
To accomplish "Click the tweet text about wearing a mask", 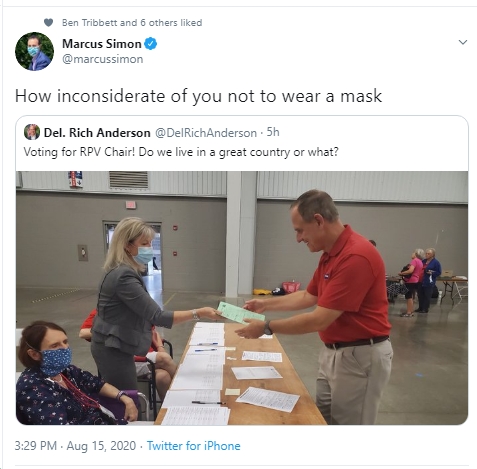I will 198,96.
